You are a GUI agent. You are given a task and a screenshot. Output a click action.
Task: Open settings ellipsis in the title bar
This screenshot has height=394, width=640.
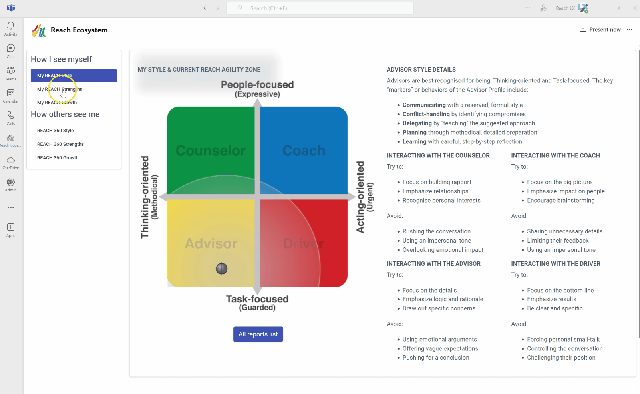pos(528,8)
